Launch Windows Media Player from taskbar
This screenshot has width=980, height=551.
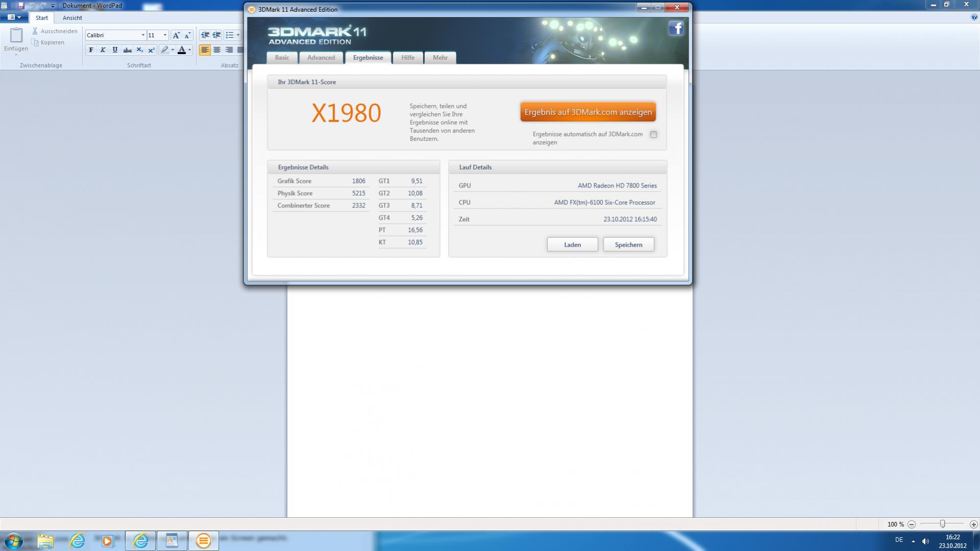(107, 541)
